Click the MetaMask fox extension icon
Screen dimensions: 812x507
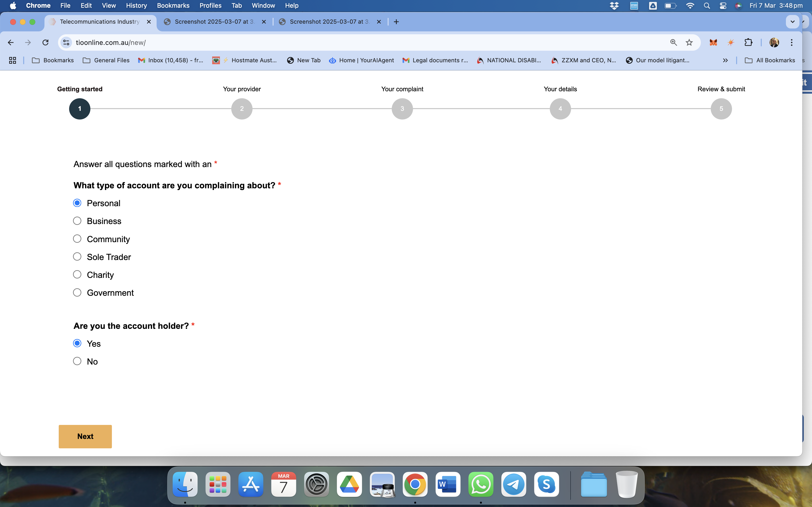[x=713, y=42]
